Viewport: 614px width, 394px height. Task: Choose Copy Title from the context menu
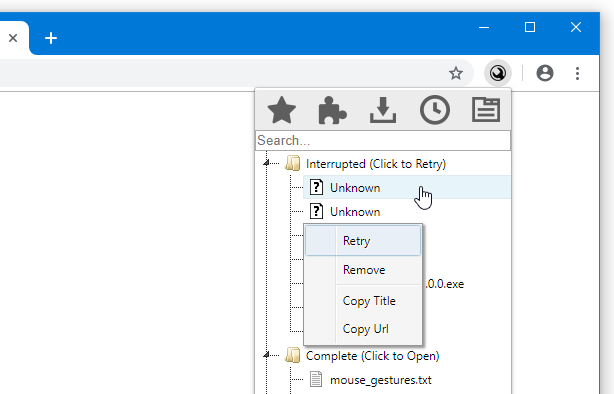point(363,301)
